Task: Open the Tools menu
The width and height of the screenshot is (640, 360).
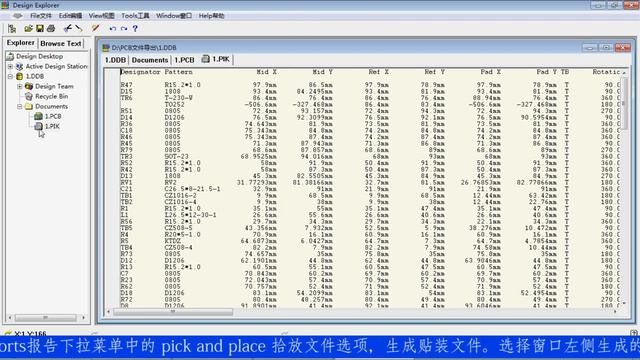Action: [135, 16]
